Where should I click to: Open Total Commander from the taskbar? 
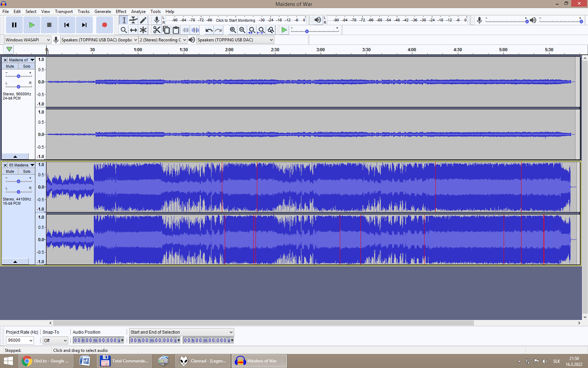pyautogui.click(x=124, y=361)
